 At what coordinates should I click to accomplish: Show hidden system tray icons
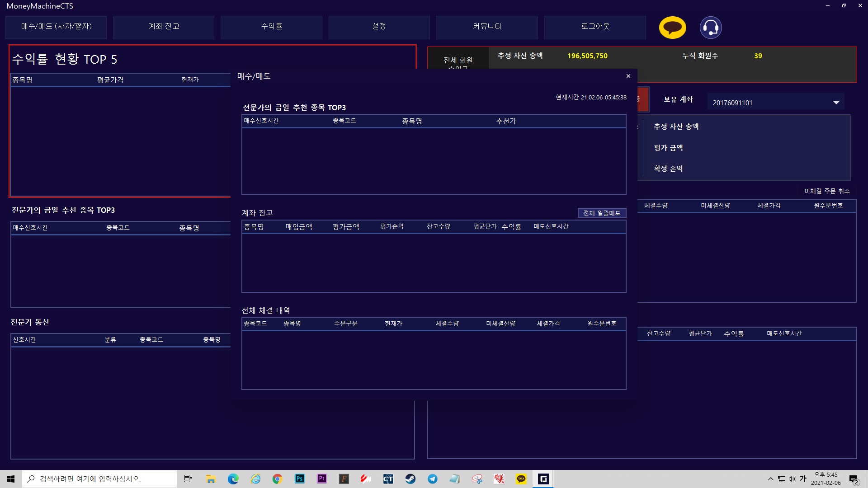770,479
